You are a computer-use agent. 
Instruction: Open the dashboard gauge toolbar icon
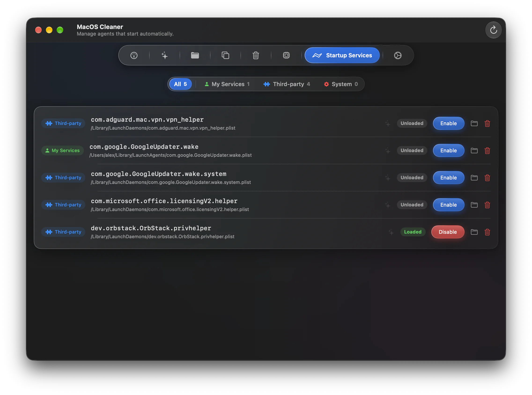coord(134,55)
